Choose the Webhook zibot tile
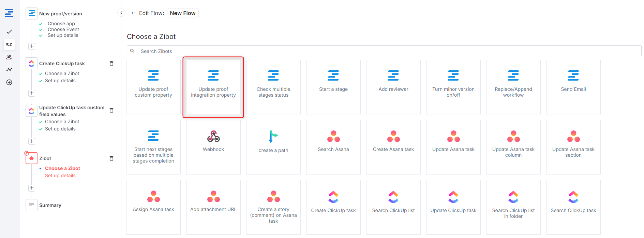 click(213, 147)
